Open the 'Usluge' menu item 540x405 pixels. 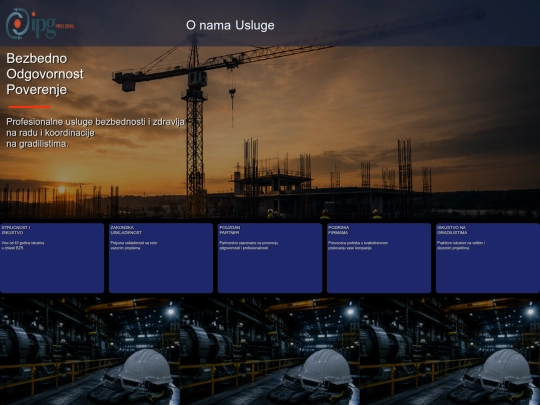pyautogui.click(x=255, y=25)
